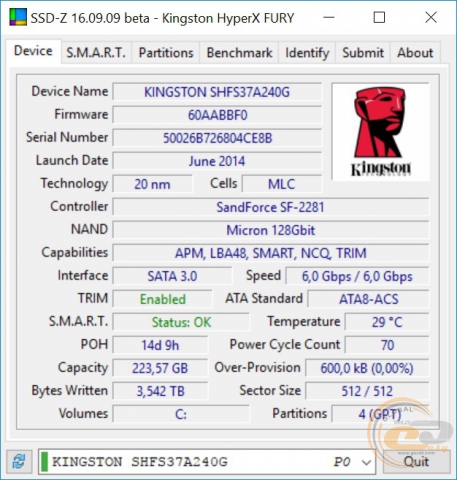Click Controller value SandForce SF-2281
Viewport: 457px width, 480px height.
(x=270, y=207)
